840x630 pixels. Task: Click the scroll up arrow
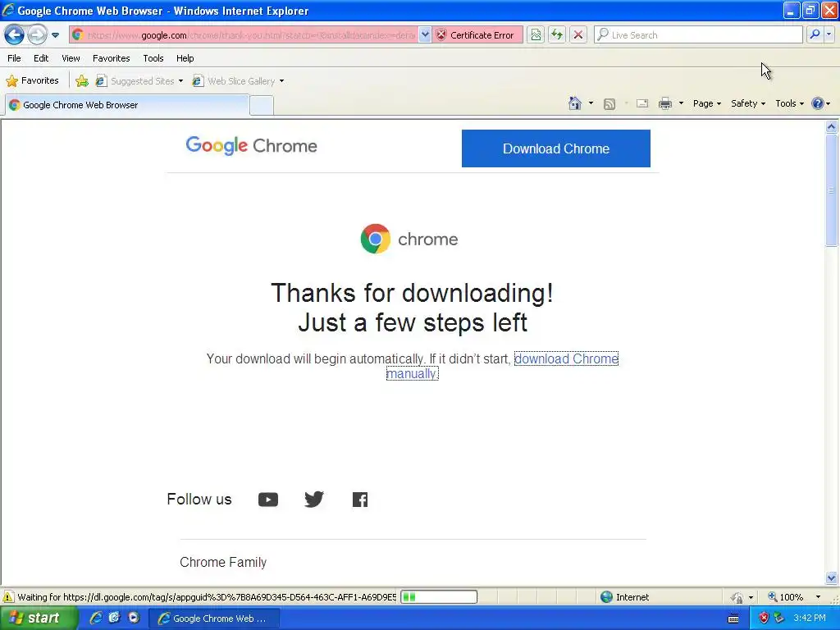(x=832, y=127)
